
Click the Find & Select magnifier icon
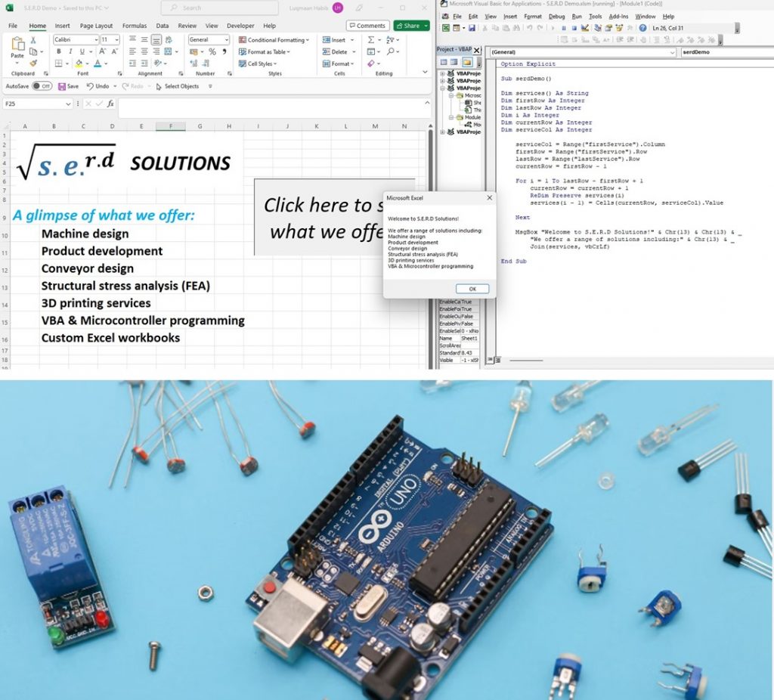click(391, 51)
